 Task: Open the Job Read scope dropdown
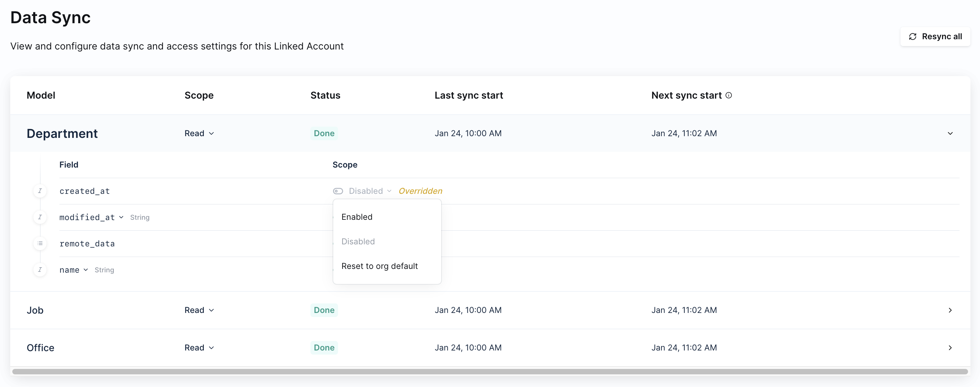tap(199, 310)
